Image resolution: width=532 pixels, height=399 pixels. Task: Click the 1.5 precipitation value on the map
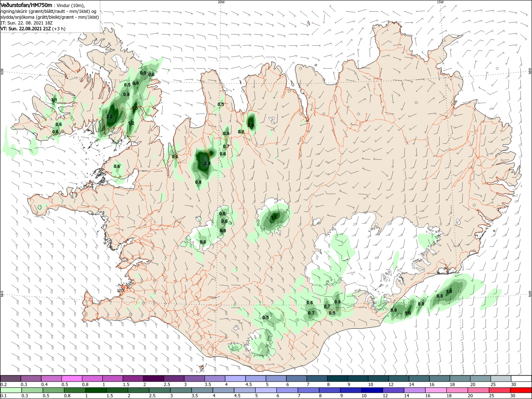(135, 108)
